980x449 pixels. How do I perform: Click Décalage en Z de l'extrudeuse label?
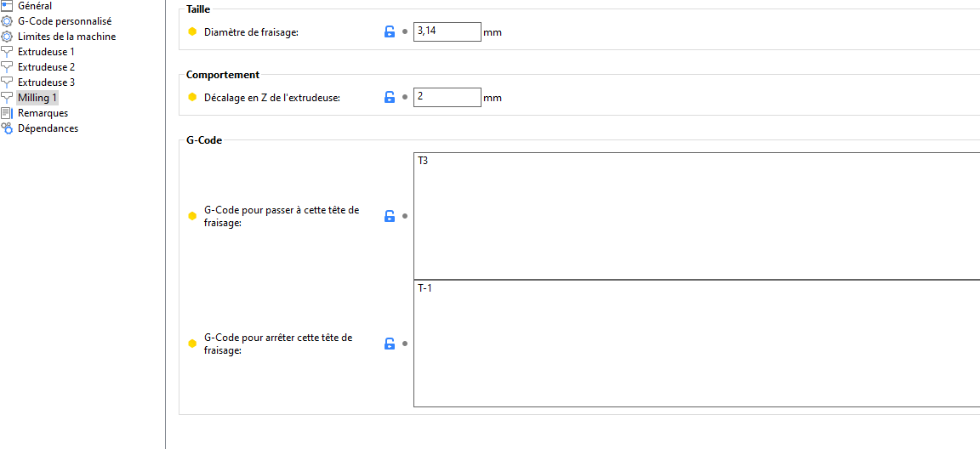coord(272,98)
